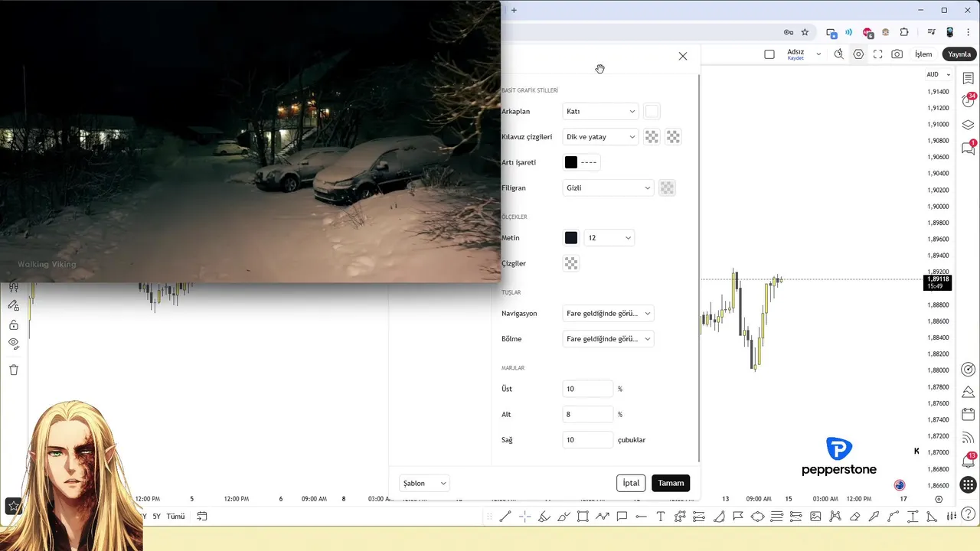
Task: Open the Çizgiler scale lines color swatch
Action: [x=571, y=263]
